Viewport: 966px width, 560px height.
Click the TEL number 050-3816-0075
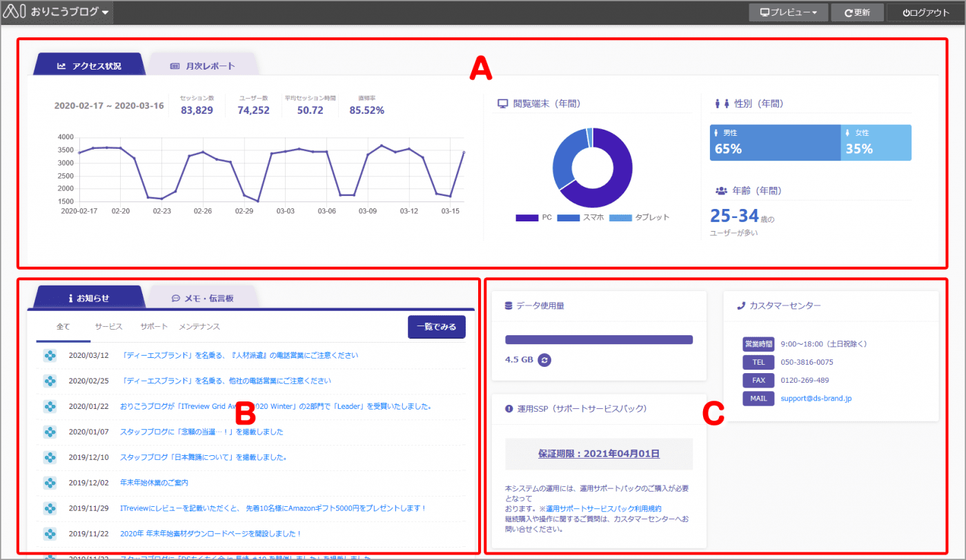tap(807, 362)
